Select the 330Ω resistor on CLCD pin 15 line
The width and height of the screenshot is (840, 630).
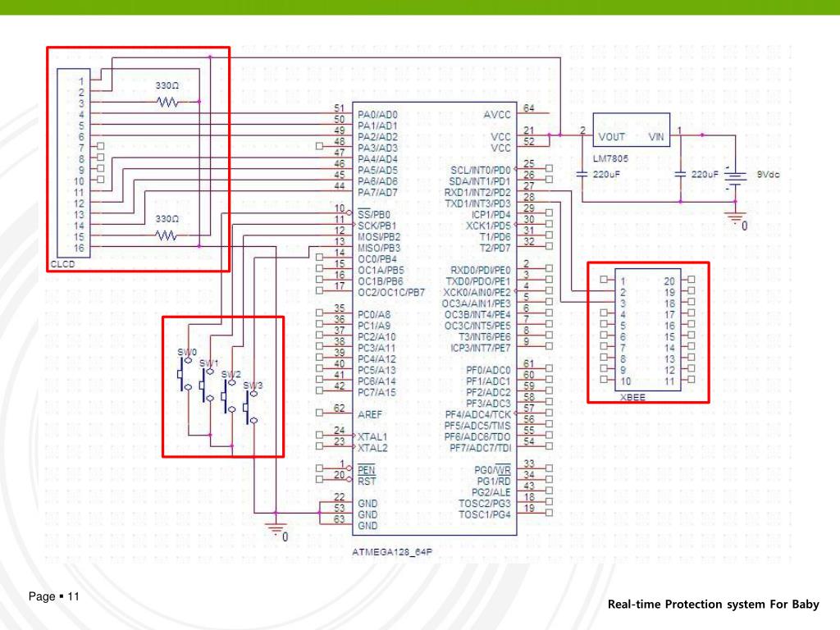click(x=167, y=235)
